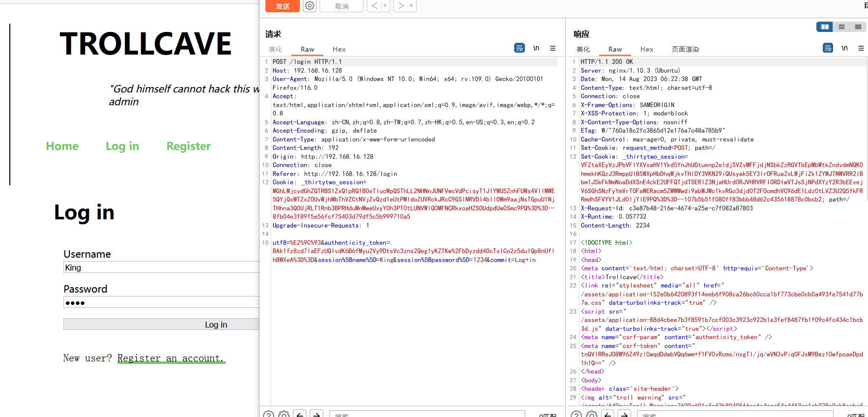Click the Password input field
This screenshot has width=868, height=417.
[x=161, y=302]
